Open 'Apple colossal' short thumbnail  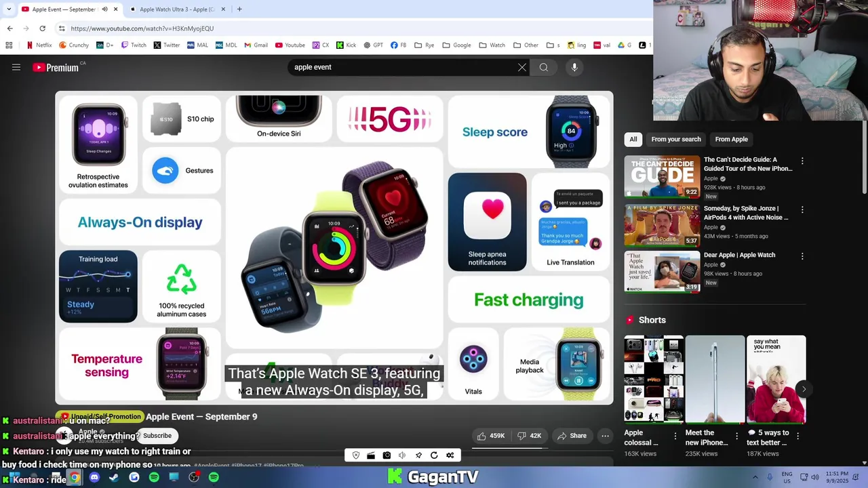[x=654, y=379]
